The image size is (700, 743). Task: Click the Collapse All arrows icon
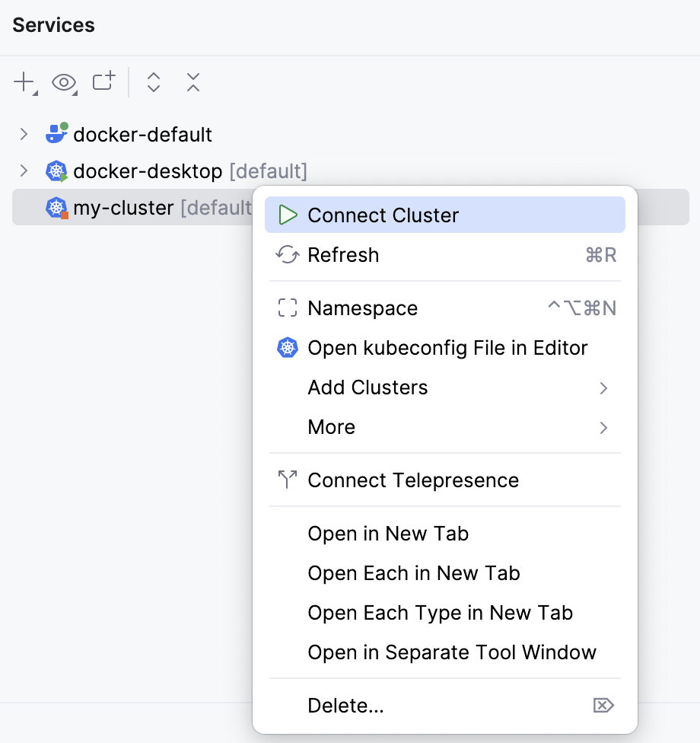[x=193, y=82]
